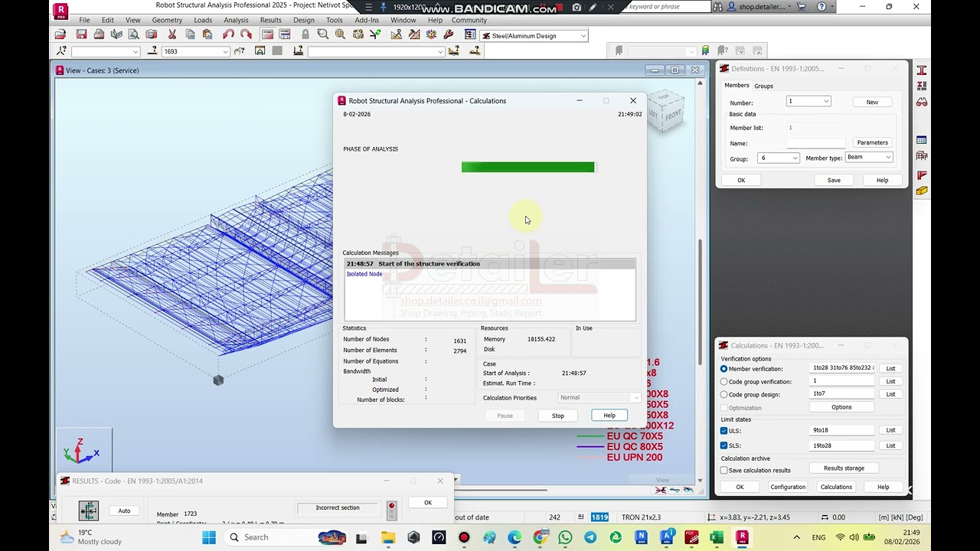Click the Open project folder icon
The height and width of the screenshot is (551, 980).
coord(60,34)
